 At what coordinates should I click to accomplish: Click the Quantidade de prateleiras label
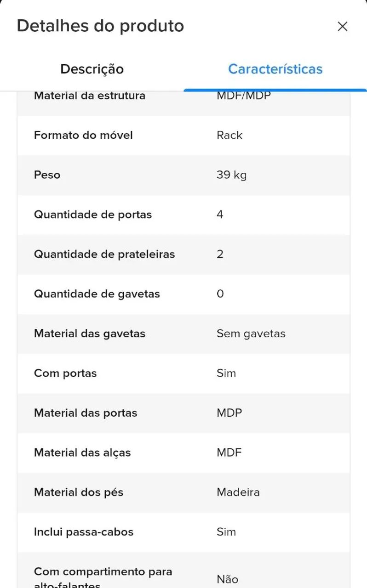click(104, 254)
